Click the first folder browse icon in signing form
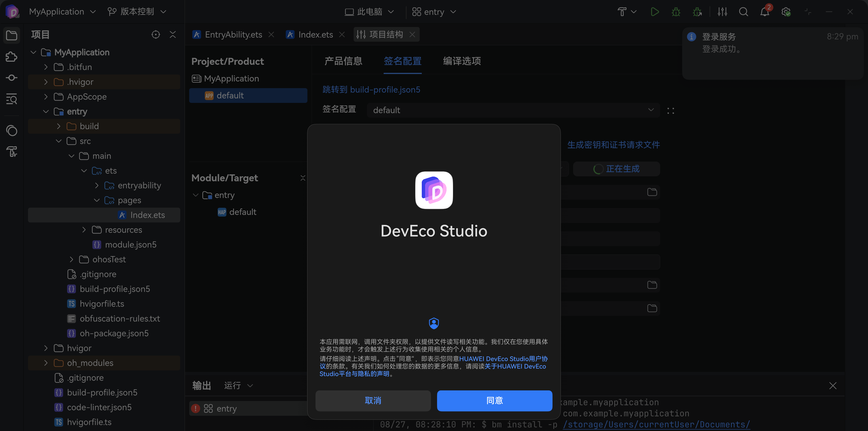The height and width of the screenshot is (431, 868). click(652, 192)
